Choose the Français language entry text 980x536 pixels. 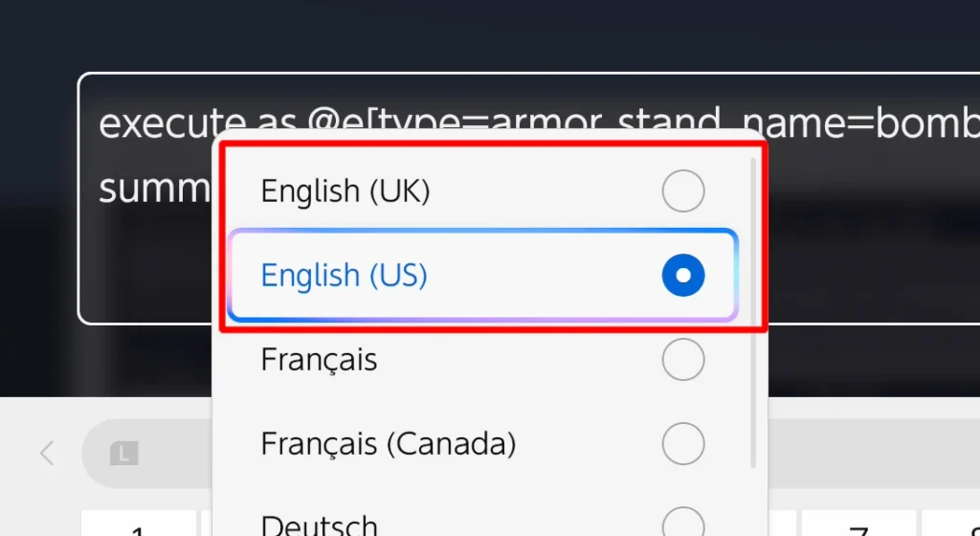(319, 360)
